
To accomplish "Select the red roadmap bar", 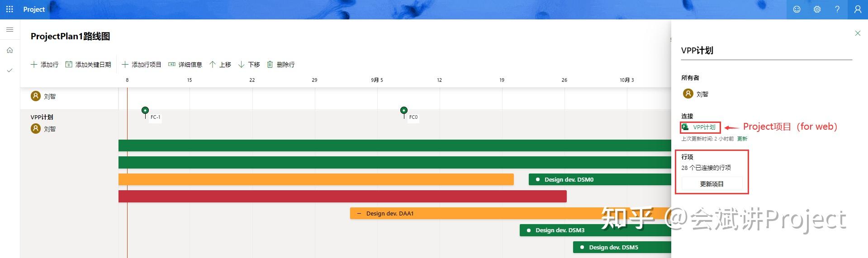I will coord(342,196).
